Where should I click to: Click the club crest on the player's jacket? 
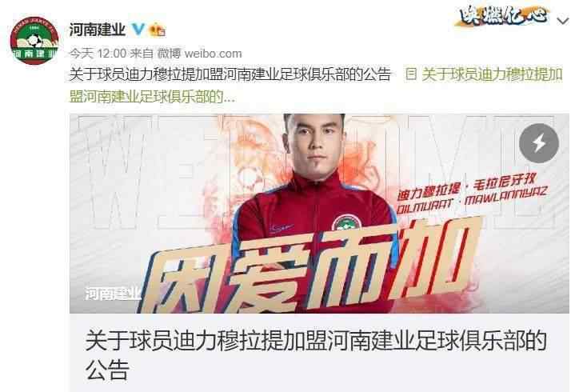pos(346,223)
